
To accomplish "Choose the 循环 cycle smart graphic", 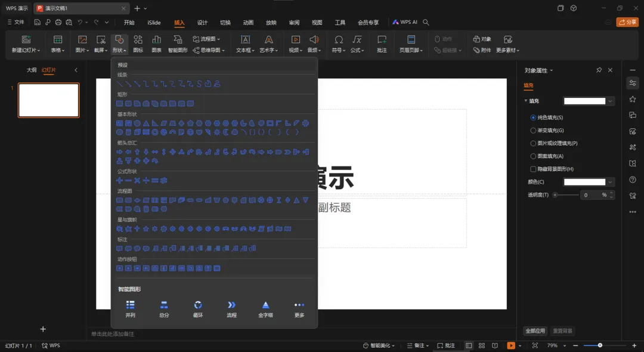I will coord(198,308).
